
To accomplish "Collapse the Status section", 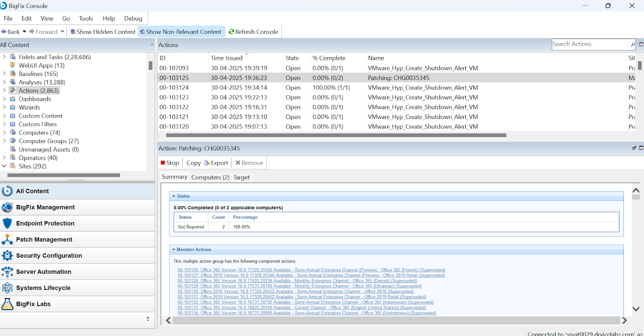I will click(x=174, y=196).
